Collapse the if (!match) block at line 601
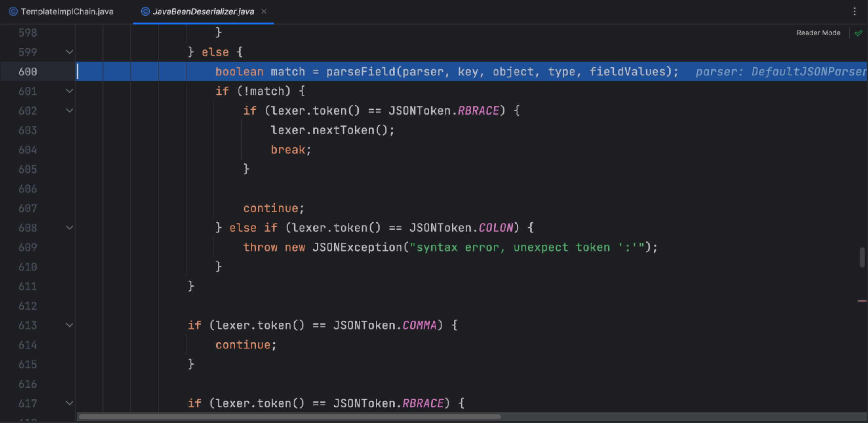Viewport: 868px width, 423px height. [69, 91]
